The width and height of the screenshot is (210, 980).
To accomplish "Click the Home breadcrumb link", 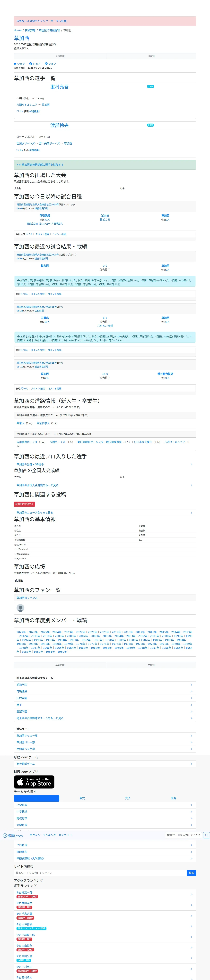I will pyautogui.click(x=17, y=30).
